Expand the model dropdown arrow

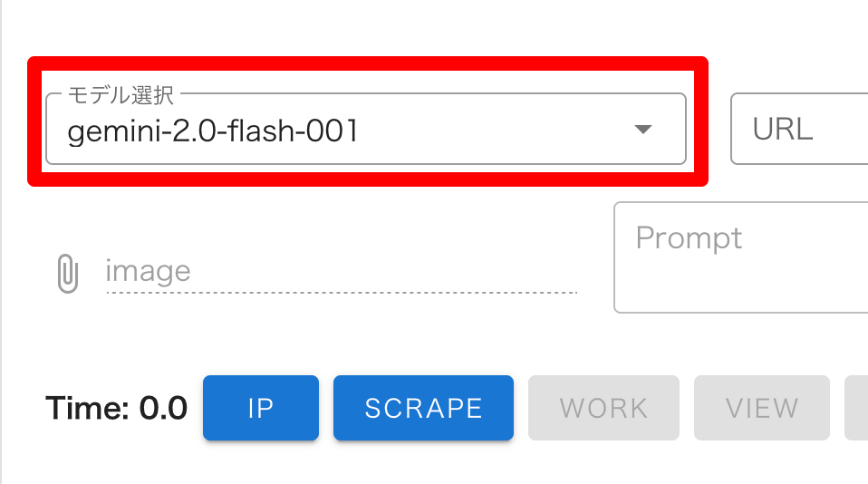point(642,130)
